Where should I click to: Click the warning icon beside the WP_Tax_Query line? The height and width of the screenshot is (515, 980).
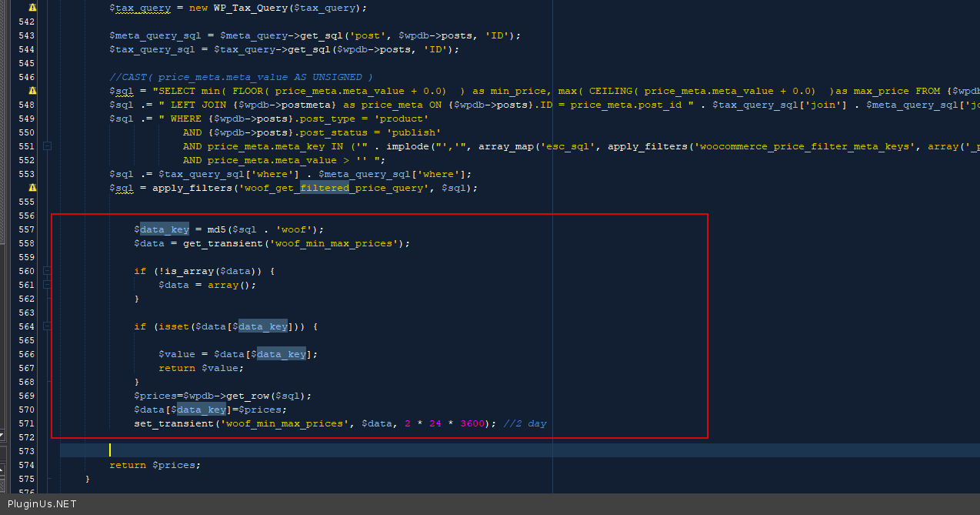pyautogui.click(x=32, y=8)
